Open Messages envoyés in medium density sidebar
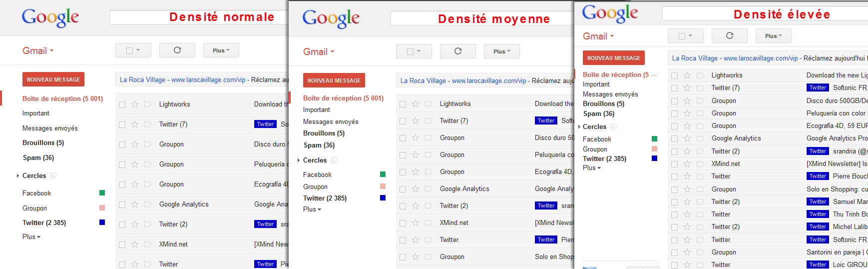 tap(331, 121)
